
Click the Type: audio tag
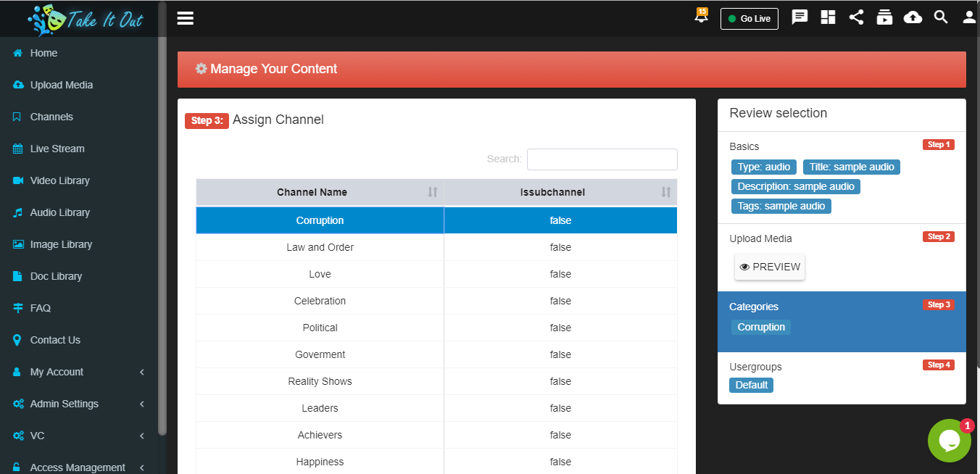coord(764,167)
